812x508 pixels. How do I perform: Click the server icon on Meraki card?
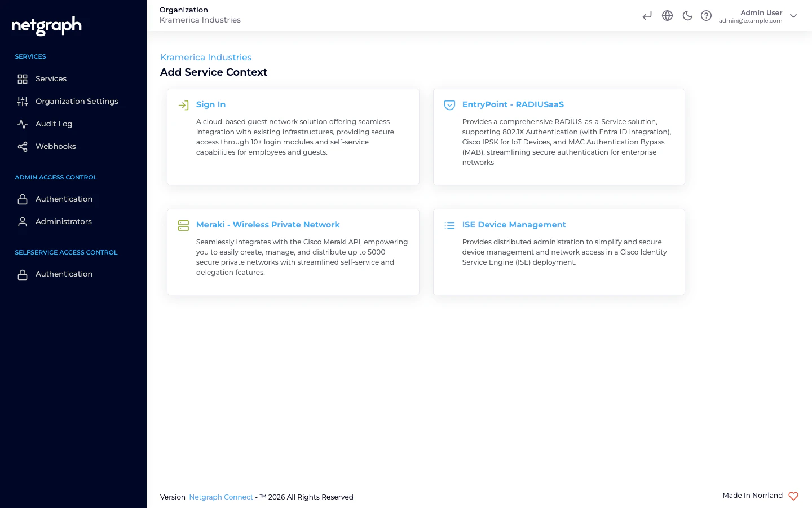(183, 225)
